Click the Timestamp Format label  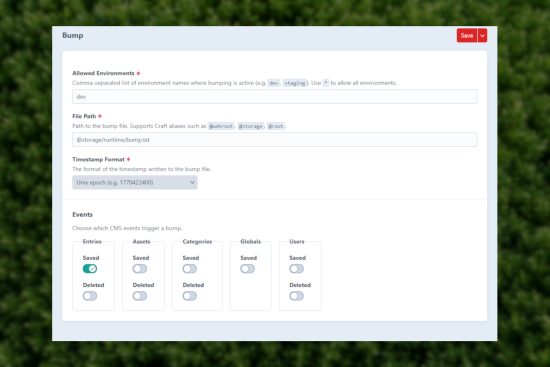(99, 159)
